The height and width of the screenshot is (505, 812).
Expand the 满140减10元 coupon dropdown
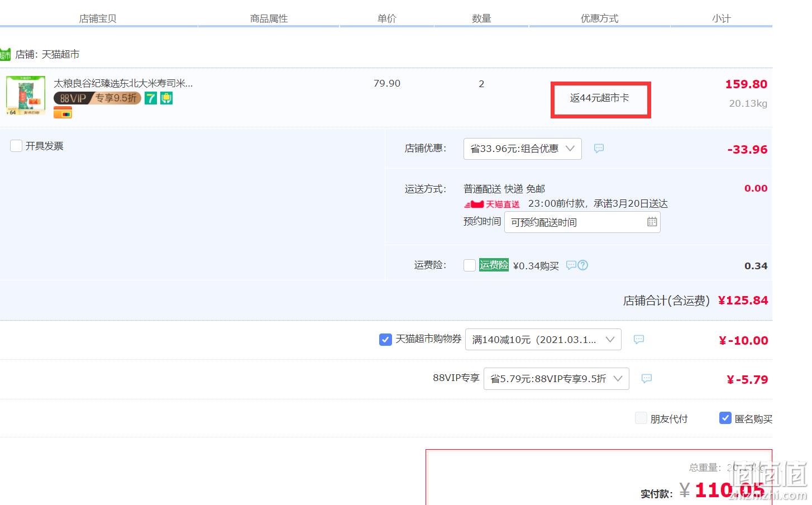coord(543,340)
